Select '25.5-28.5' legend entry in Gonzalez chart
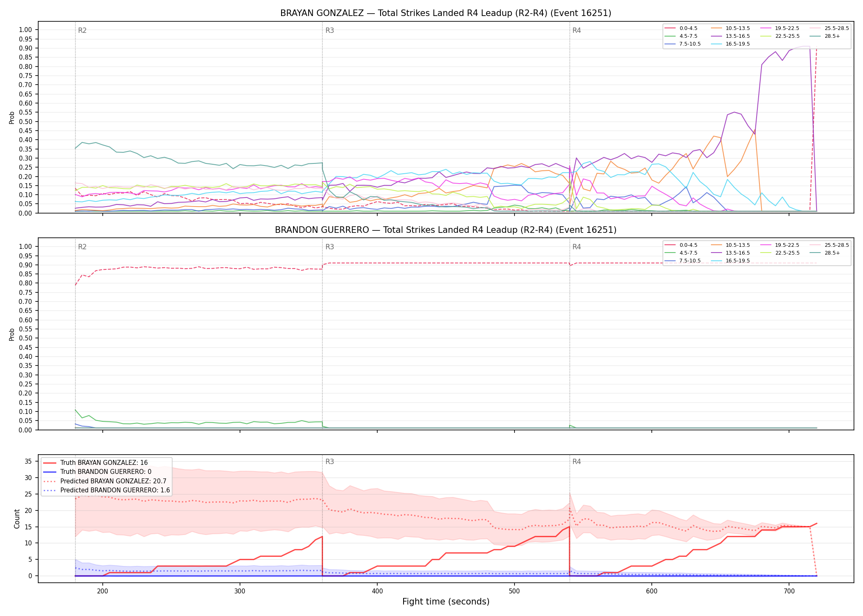This screenshot has width=863, height=616. (829, 28)
